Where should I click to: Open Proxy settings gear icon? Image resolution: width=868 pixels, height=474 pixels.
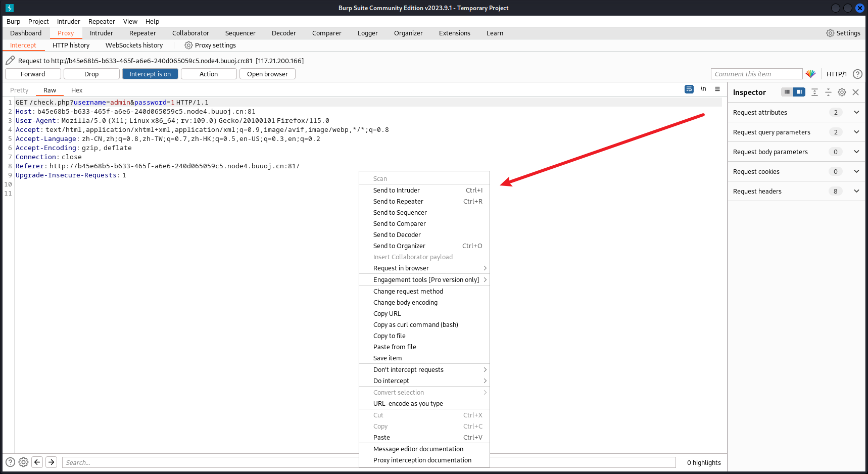tap(188, 45)
